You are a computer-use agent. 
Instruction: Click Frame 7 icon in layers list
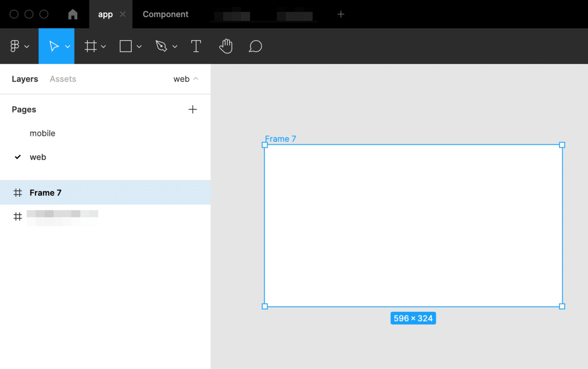[x=18, y=193]
